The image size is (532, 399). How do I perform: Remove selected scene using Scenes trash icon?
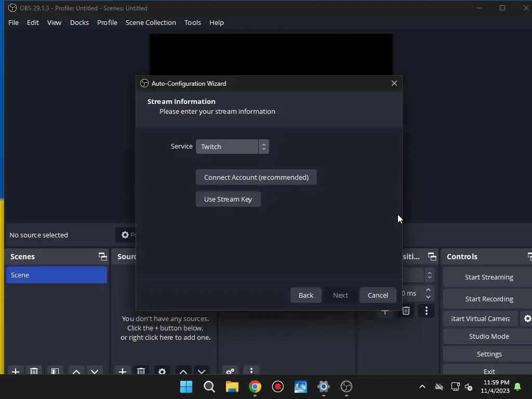[34, 371]
